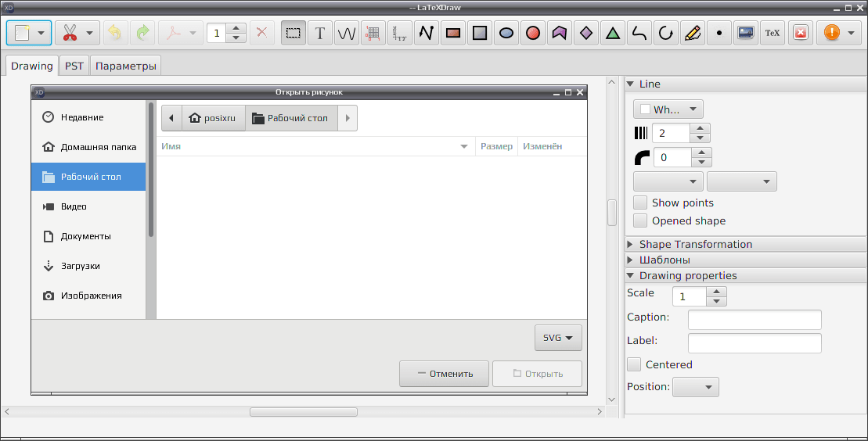Check the Centered option
This screenshot has height=441, width=868.
(x=635, y=364)
